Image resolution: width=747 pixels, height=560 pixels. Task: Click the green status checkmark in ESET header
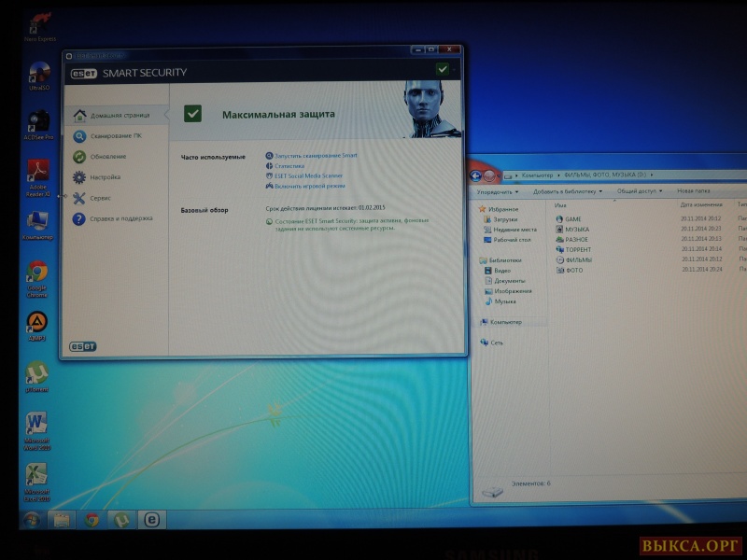point(443,69)
